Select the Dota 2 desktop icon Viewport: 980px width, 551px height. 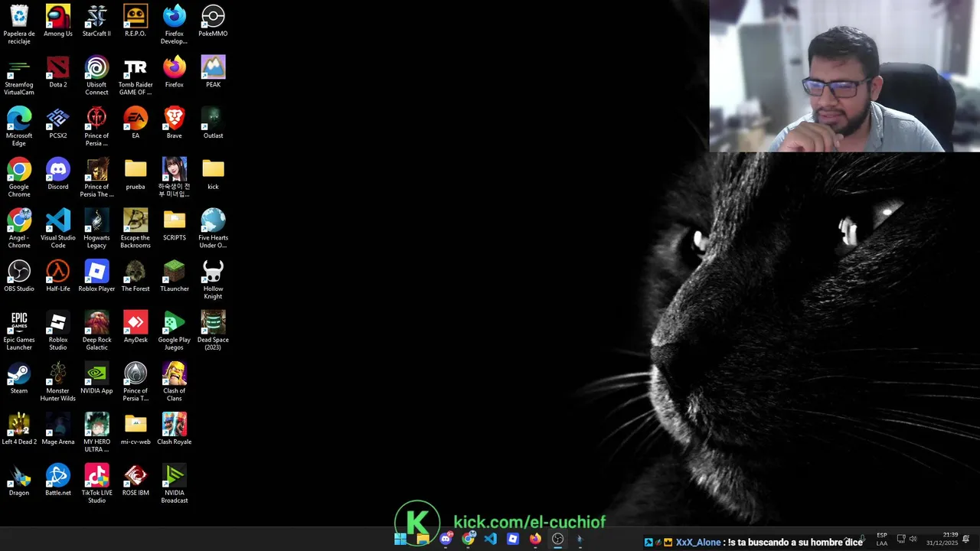[x=58, y=72]
